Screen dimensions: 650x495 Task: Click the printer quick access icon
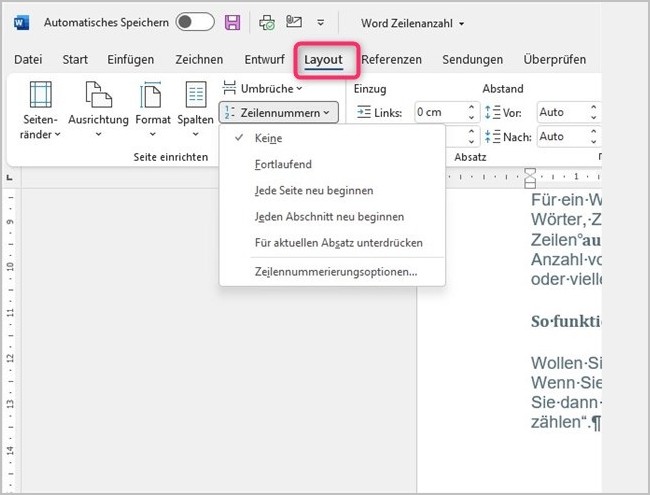266,22
